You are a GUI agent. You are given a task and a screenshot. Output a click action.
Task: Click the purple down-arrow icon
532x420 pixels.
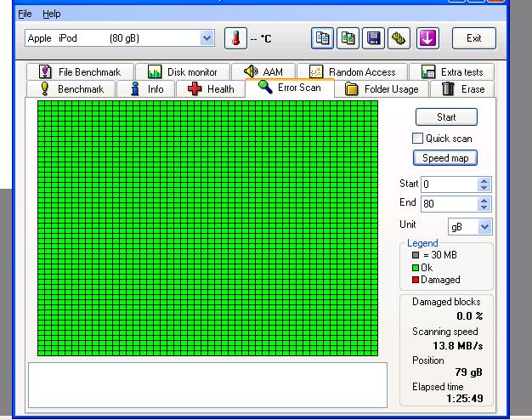point(427,38)
